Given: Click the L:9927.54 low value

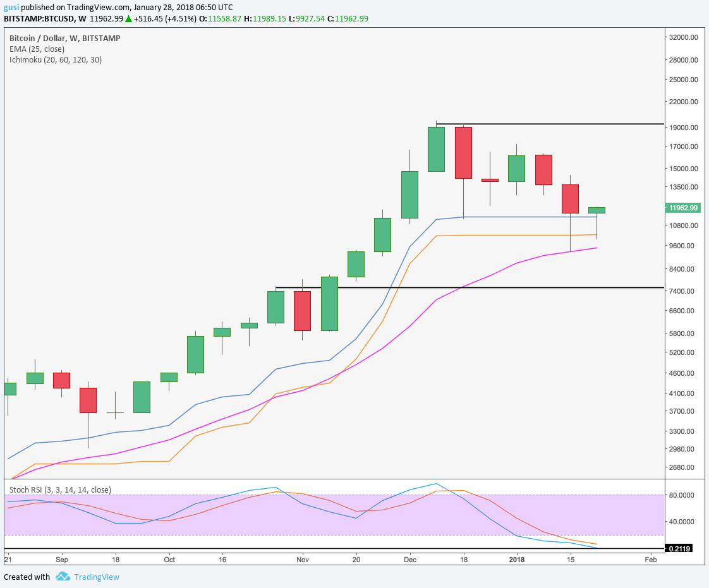Looking at the screenshot, I should coord(306,18).
